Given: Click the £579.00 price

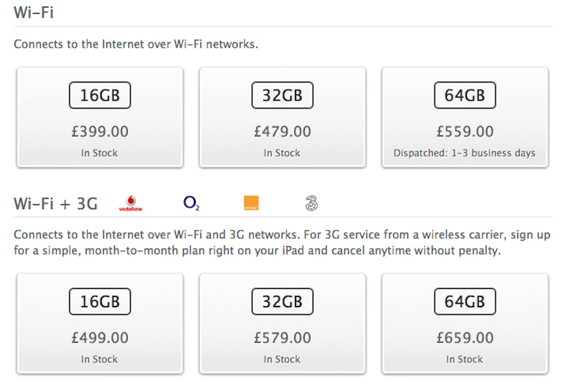Looking at the screenshot, I should tap(282, 337).
